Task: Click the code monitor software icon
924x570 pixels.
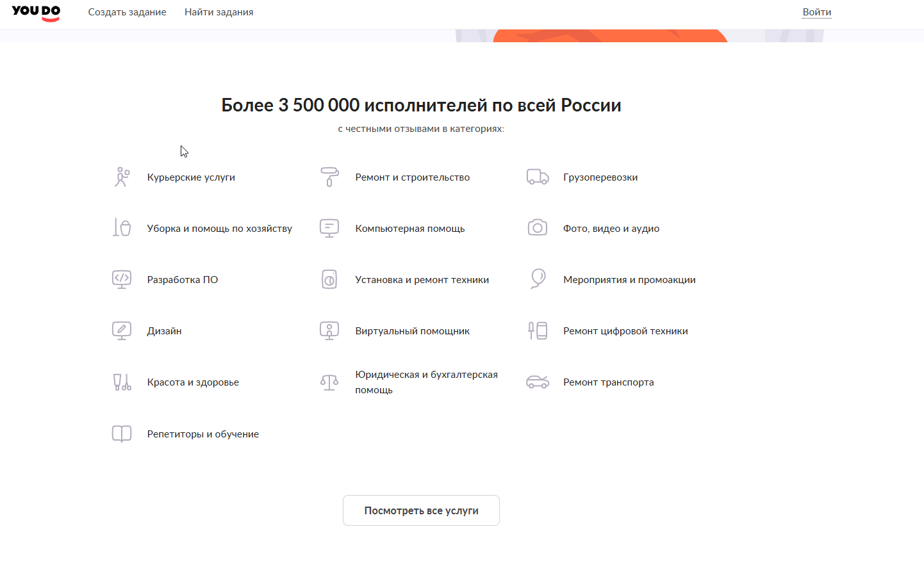Action: pos(122,279)
